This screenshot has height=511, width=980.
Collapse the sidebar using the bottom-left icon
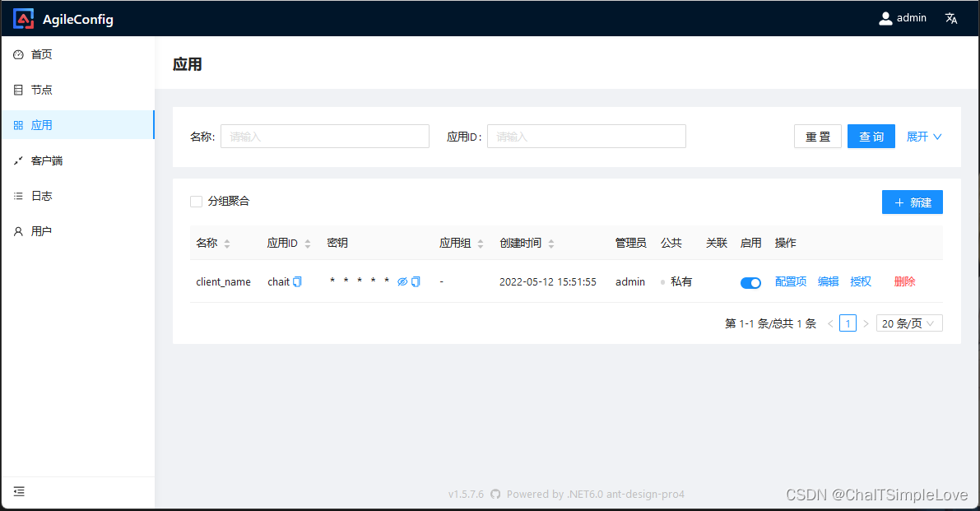click(18, 491)
